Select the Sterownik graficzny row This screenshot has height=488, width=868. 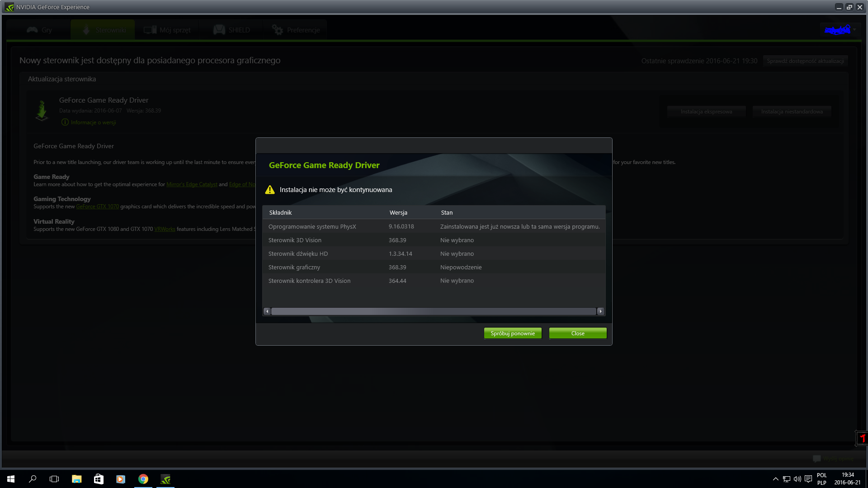tap(434, 267)
